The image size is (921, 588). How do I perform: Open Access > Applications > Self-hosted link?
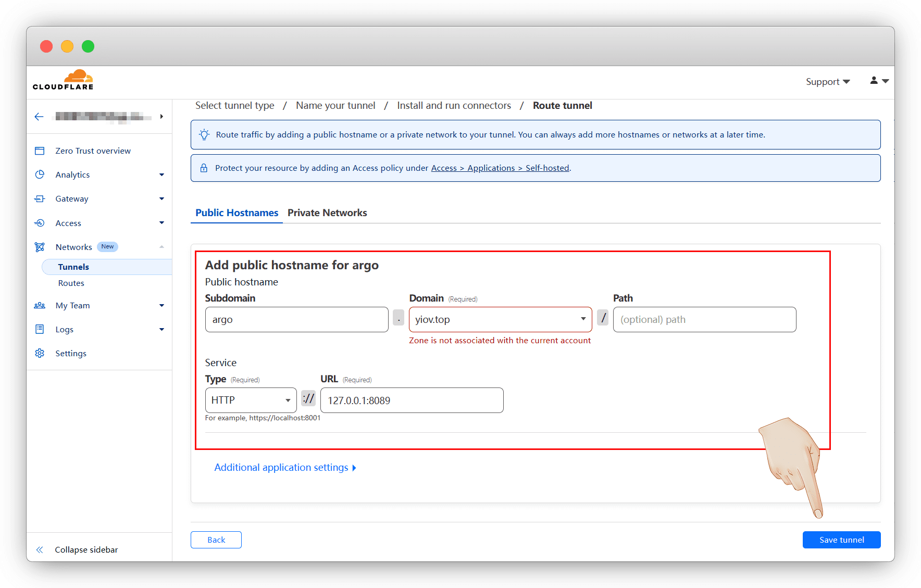(x=500, y=168)
